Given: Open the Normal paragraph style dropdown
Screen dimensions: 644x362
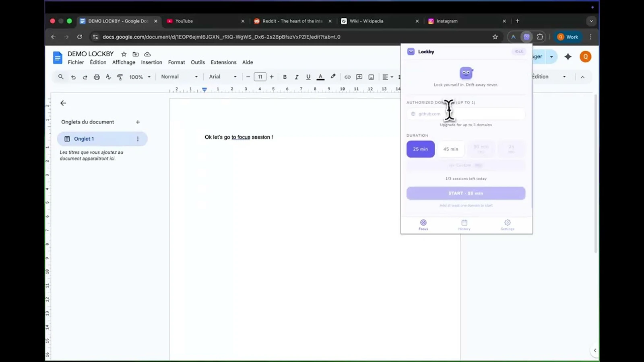Looking at the screenshot, I should click(x=178, y=76).
